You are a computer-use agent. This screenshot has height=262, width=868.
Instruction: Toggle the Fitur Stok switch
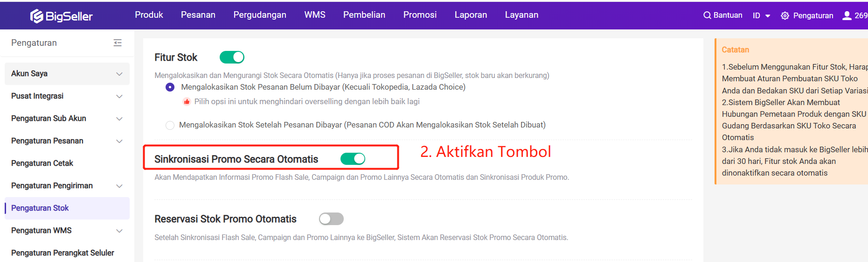click(232, 57)
